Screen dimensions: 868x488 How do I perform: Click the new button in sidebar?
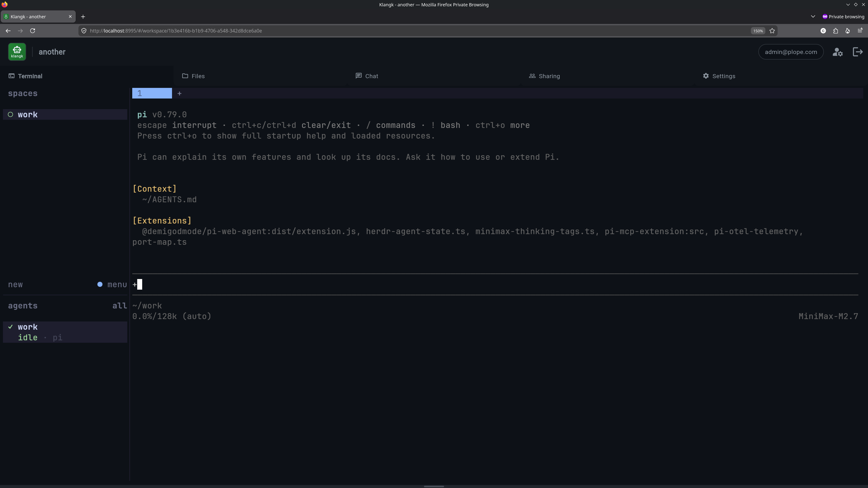[x=16, y=285]
